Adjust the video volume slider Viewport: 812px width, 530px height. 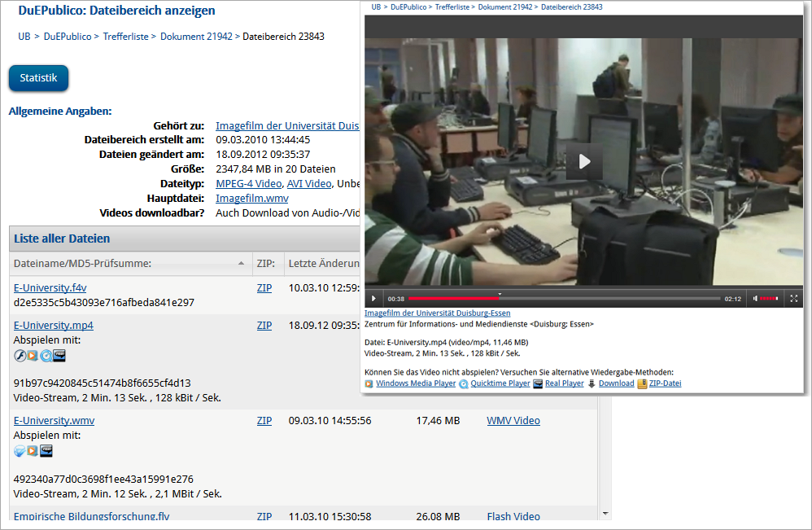pos(770,299)
